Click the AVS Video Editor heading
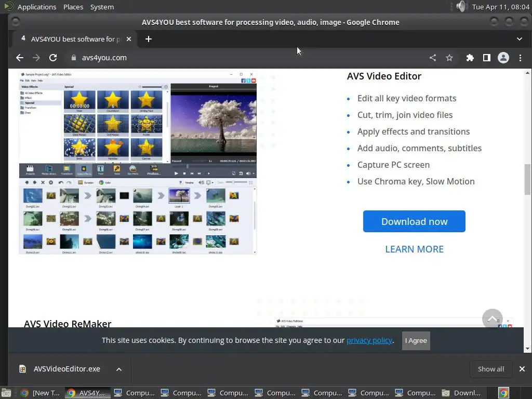The image size is (532, 399). (x=384, y=76)
